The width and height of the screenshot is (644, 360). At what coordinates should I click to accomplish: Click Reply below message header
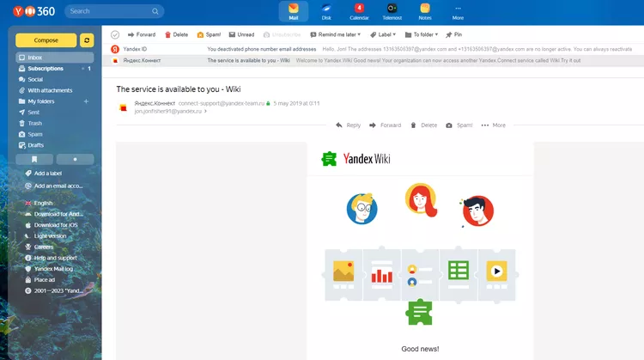(349, 125)
